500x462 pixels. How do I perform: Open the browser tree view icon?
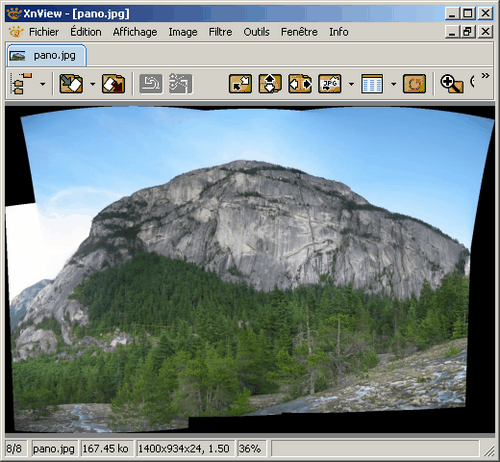[22, 84]
